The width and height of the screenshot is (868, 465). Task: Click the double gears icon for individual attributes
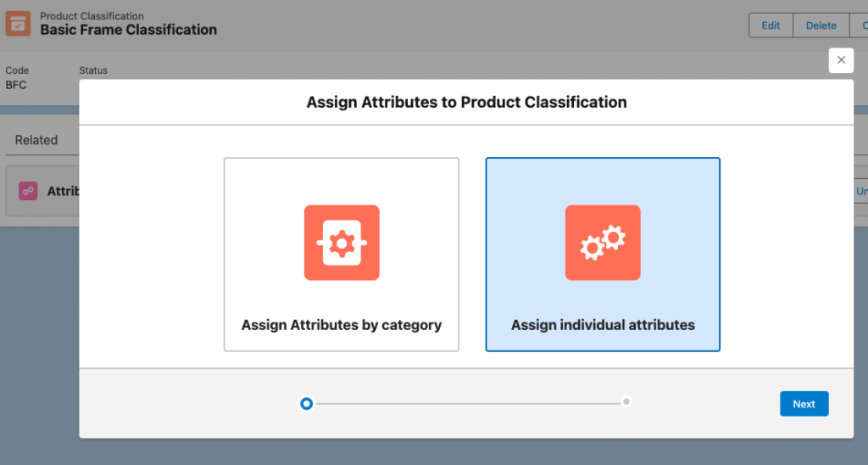(x=603, y=243)
